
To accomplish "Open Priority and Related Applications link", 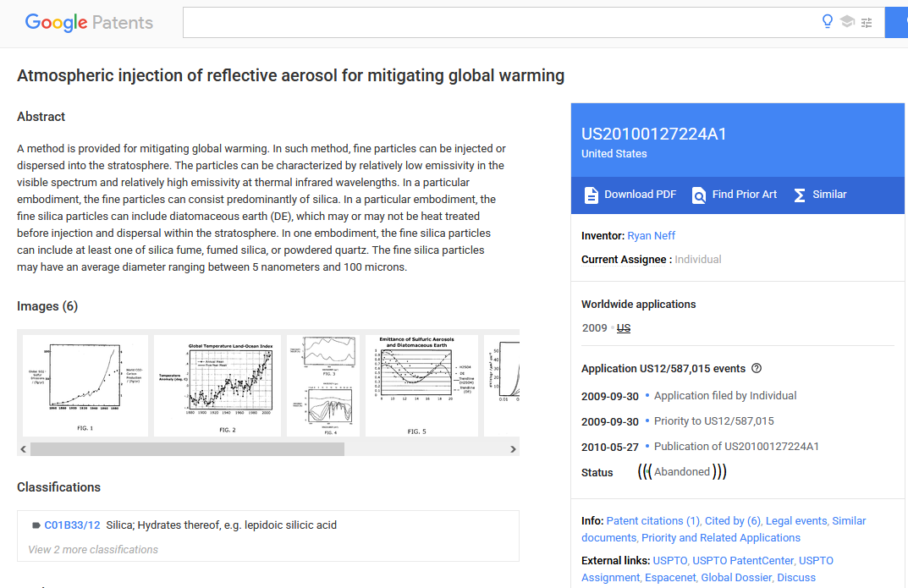I will 721,537.
